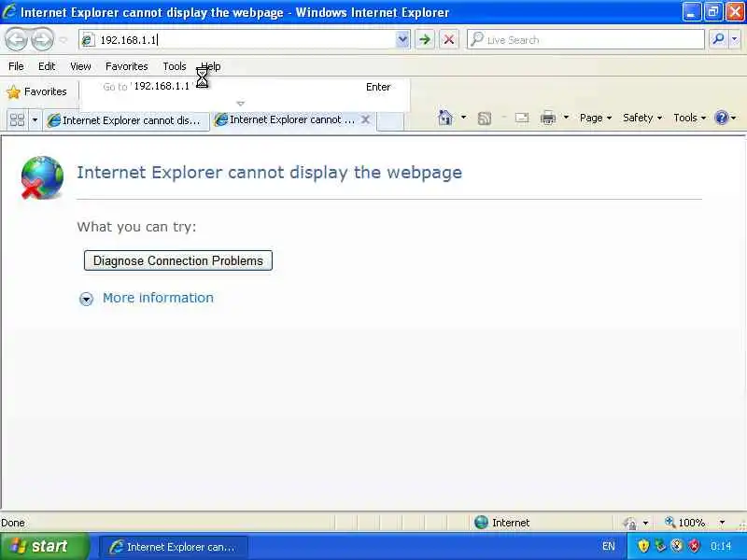Open the File menu
The width and height of the screenshot is (747, 560).
pyautogui.click(x=16, y=66)
